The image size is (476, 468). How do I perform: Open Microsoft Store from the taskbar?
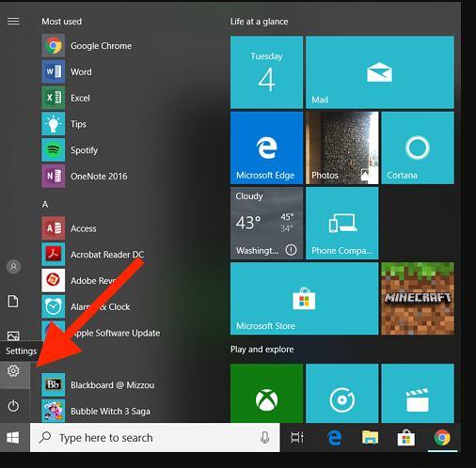(406, 437)
